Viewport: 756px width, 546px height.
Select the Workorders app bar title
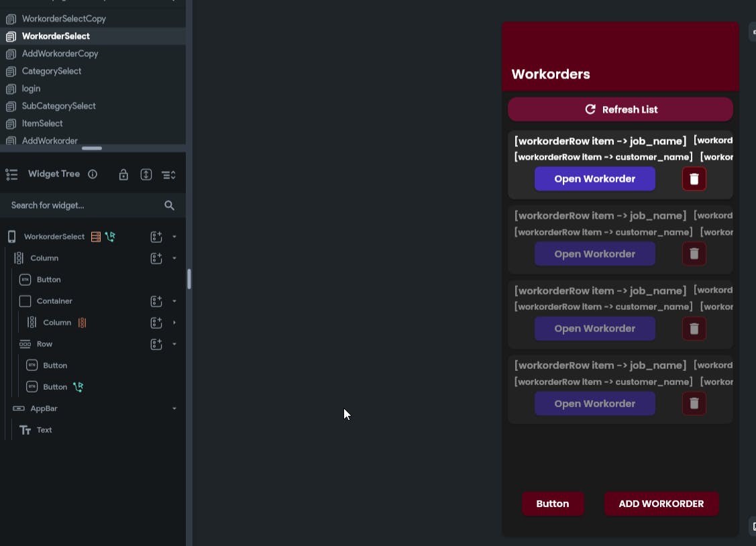point(551,74)
